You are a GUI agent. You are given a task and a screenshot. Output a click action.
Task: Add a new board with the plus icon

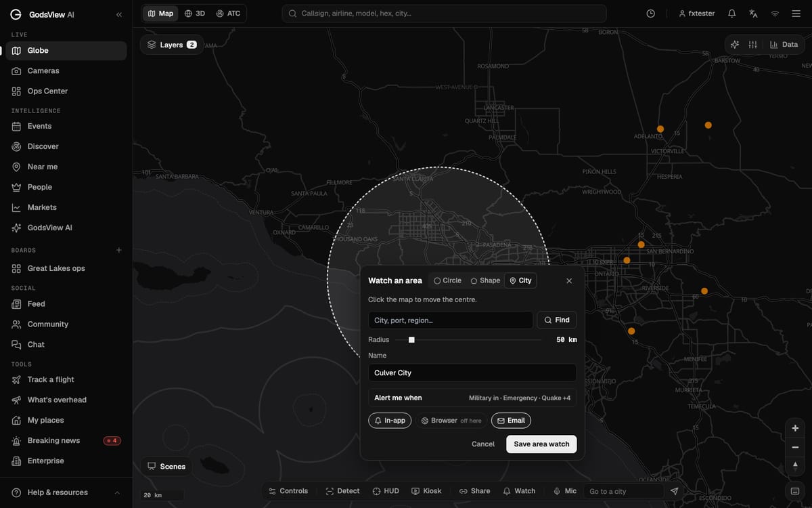click(x=119, y=250)
